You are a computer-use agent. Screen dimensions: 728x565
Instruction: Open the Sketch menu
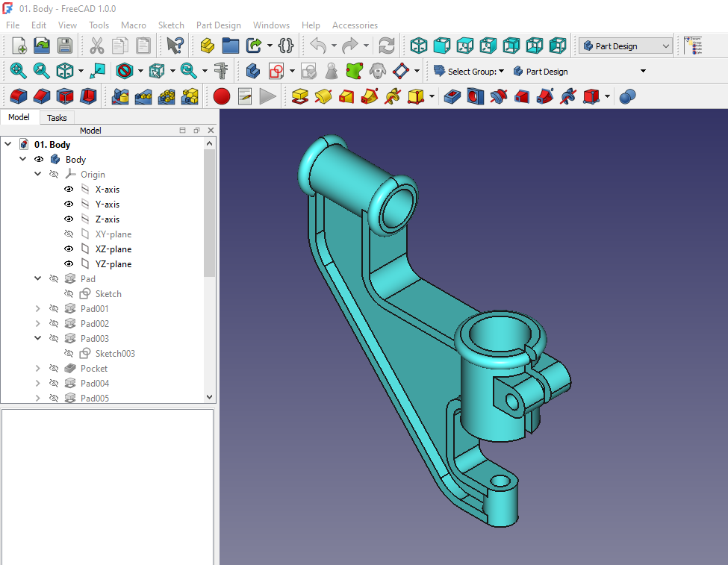click(171, 25)
